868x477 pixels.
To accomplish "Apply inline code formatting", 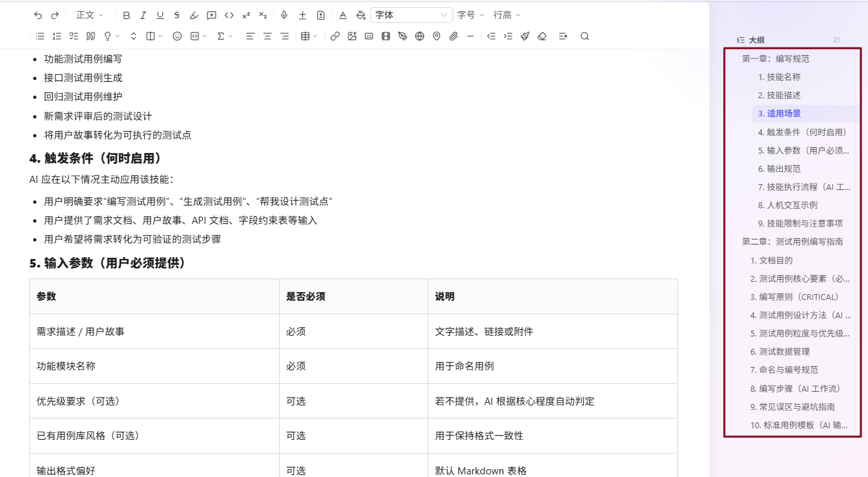I will (x=229, y=15).
